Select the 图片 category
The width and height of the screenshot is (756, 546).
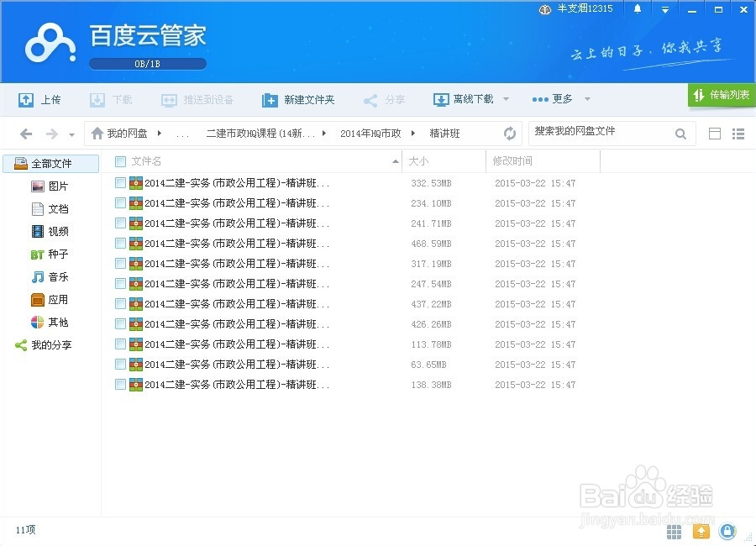coord(50,186)
